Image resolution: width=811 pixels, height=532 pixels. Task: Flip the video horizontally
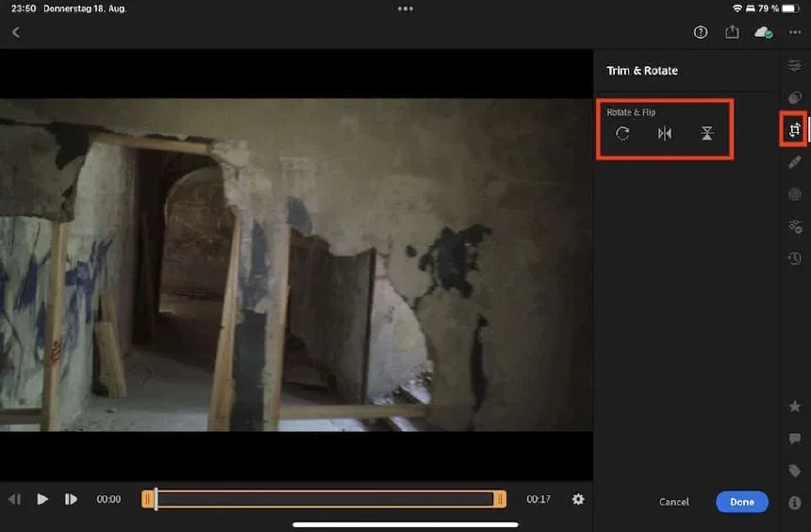[x=665, y=134]
